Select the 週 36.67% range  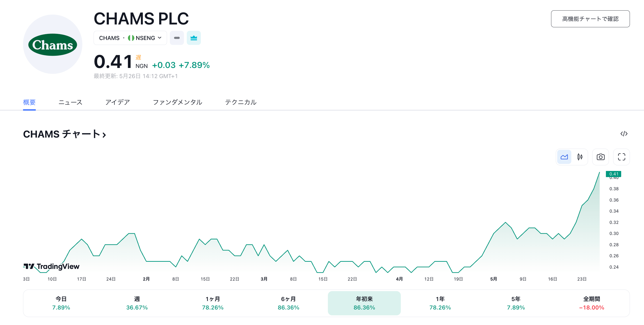[137, 303]
